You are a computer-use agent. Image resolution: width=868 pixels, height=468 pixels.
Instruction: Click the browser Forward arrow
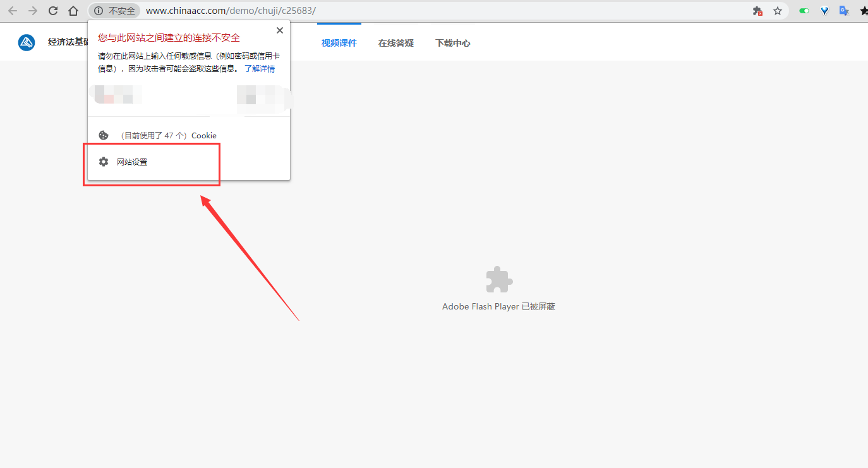tap(33, 11)
